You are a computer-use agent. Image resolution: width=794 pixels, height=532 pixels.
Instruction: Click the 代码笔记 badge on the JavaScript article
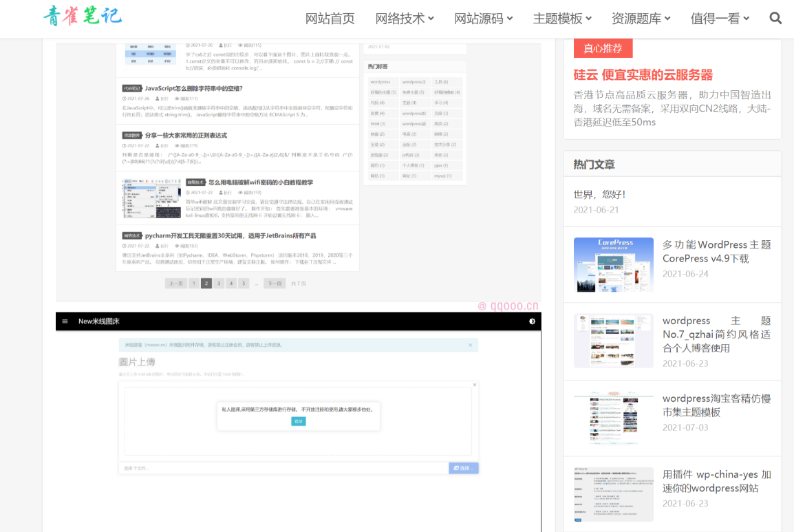[131, 88]
